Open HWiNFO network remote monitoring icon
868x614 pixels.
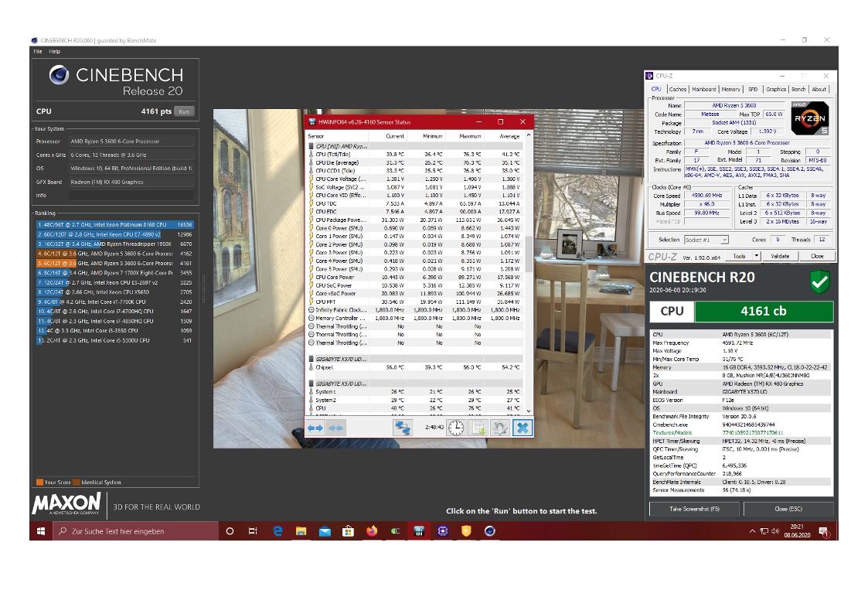coord(403,428)
